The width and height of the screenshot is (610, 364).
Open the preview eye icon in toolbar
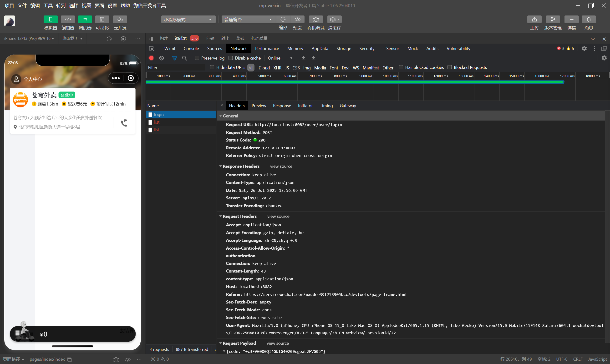click(x=297, y=19)
